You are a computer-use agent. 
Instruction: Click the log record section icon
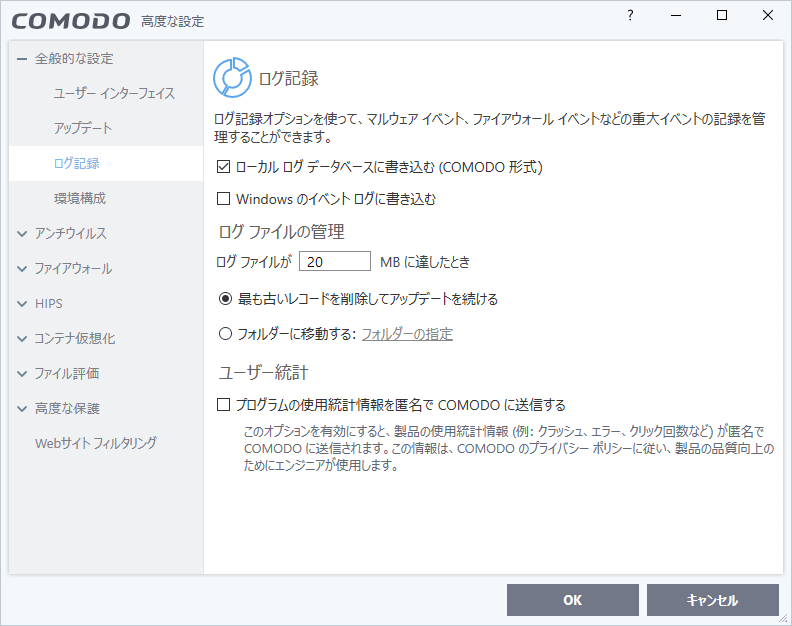[232, 77]
